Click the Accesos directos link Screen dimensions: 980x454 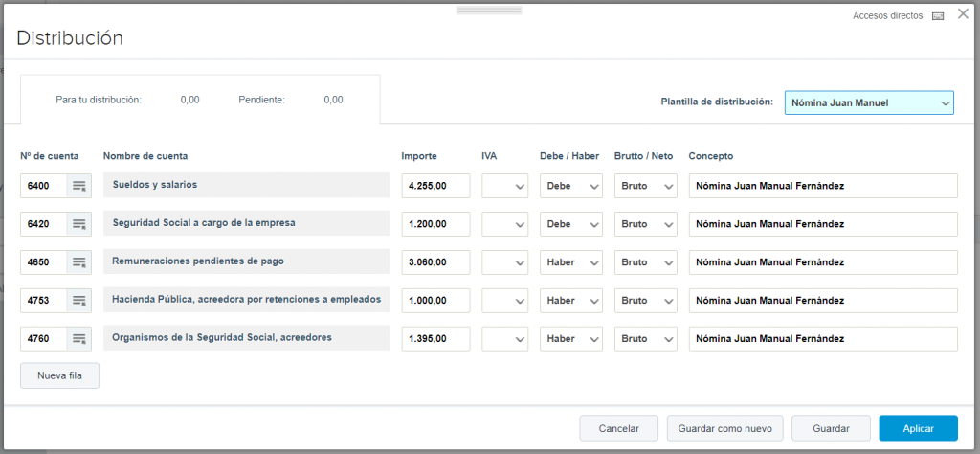click(x=887, y=16)
